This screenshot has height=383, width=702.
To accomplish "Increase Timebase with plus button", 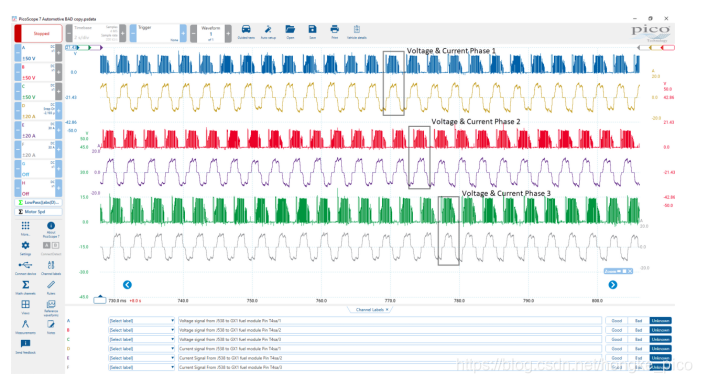I will (122, 34).
